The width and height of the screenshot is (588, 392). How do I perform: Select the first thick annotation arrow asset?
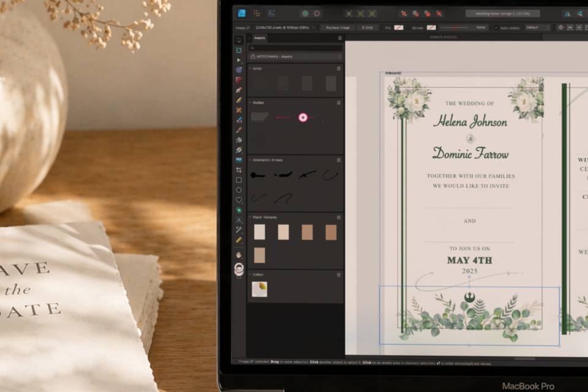(x=258, y=175)
